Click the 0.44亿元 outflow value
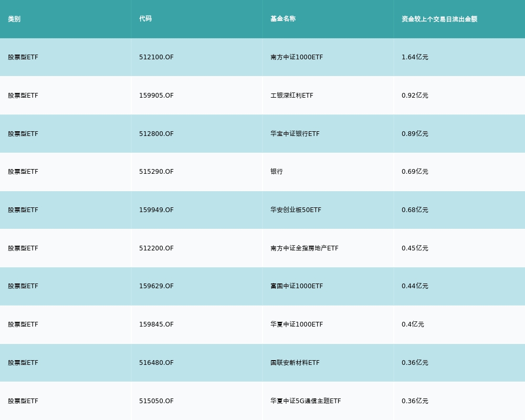525x420 pixels. 415,286
